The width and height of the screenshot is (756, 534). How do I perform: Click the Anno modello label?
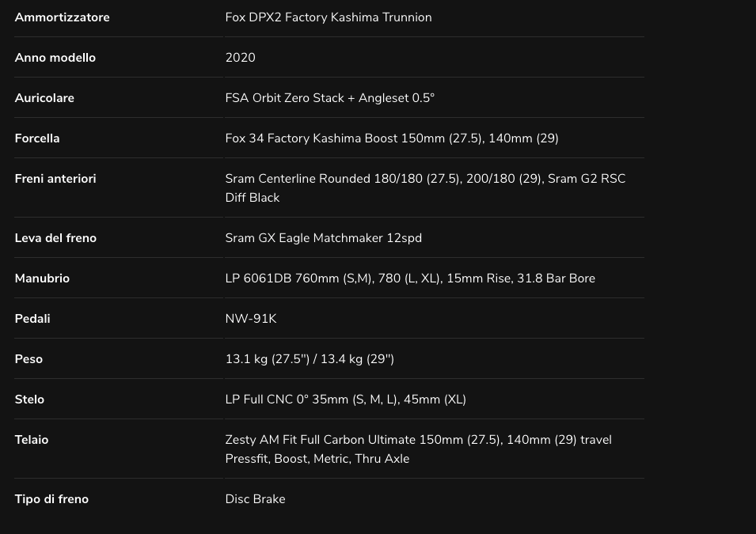pos(55,58)
